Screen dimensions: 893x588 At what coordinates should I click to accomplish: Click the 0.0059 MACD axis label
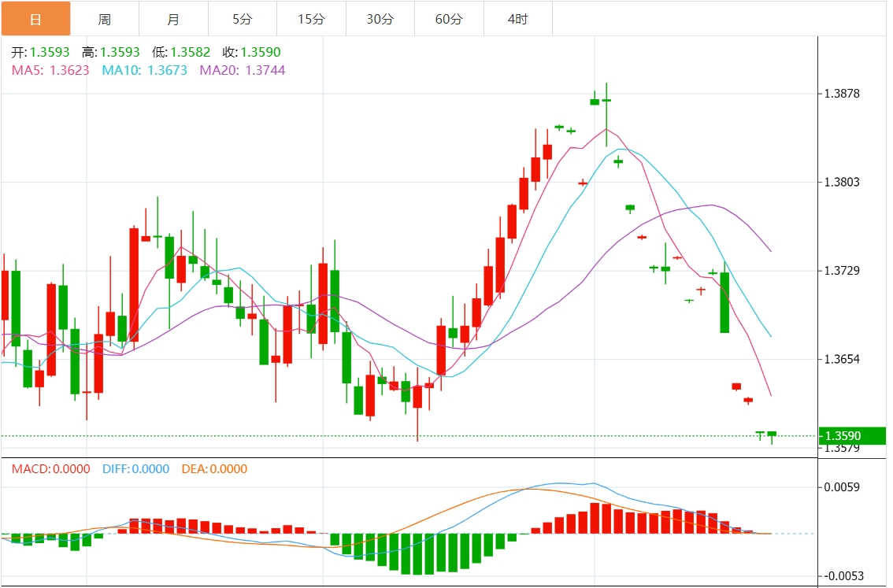pos(842,487)
